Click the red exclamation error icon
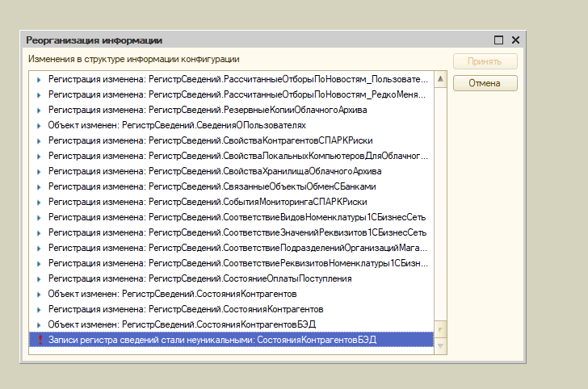588x389 pixels. coord(39,340)
